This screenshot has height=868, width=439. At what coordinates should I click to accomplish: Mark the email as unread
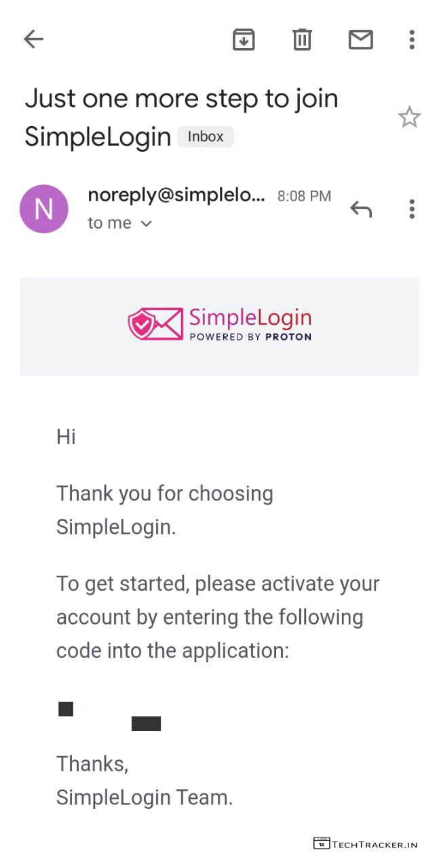(360, 40)
